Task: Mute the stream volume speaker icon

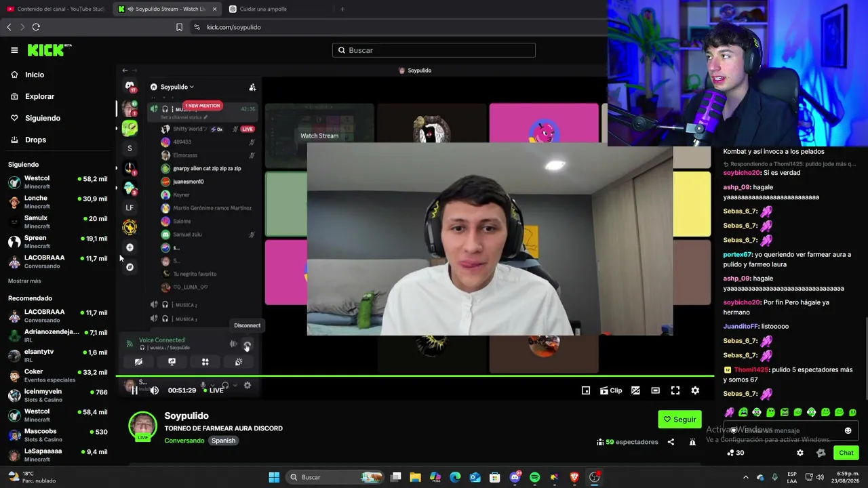Action: click(155, 390)
